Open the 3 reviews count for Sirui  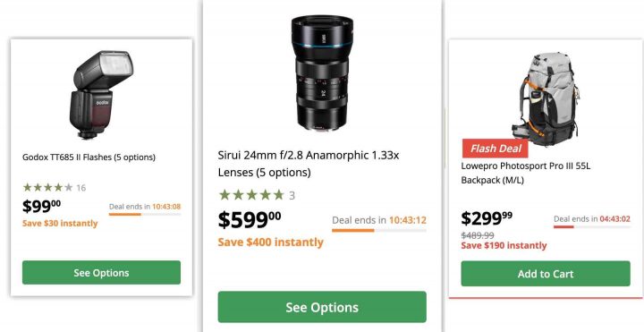(x=292, y=196)
